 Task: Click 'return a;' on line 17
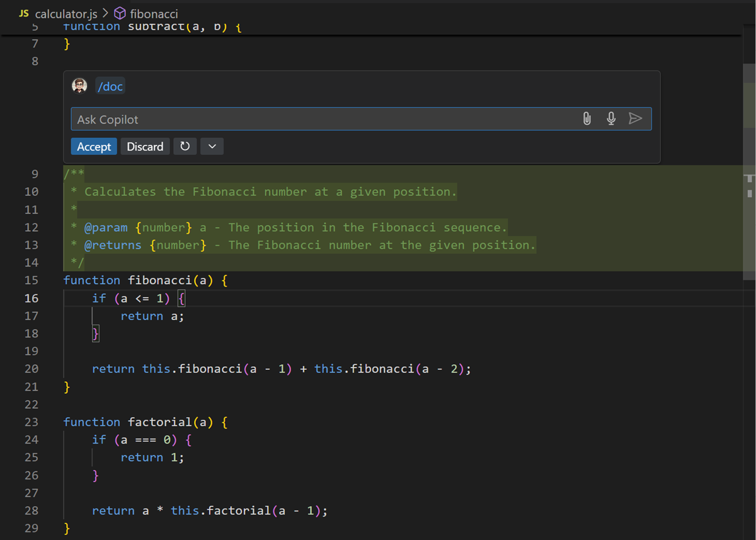point(152,316)
